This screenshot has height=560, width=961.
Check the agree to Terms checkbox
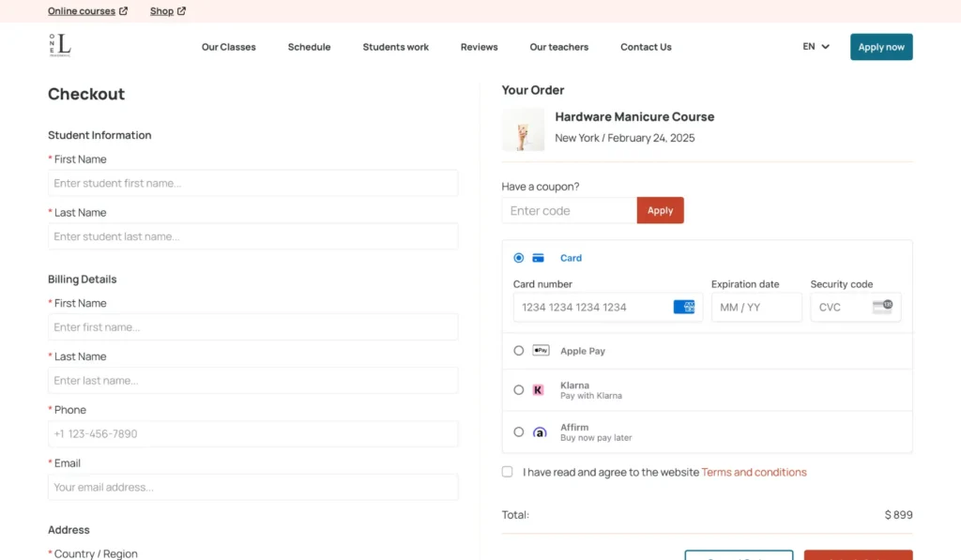[x=508, y=472]
